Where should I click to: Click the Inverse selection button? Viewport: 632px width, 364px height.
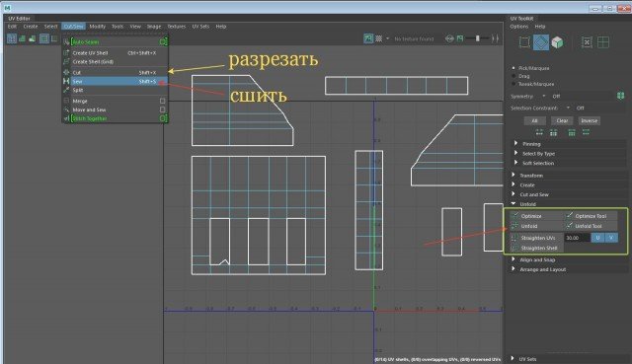pos(589,120)
